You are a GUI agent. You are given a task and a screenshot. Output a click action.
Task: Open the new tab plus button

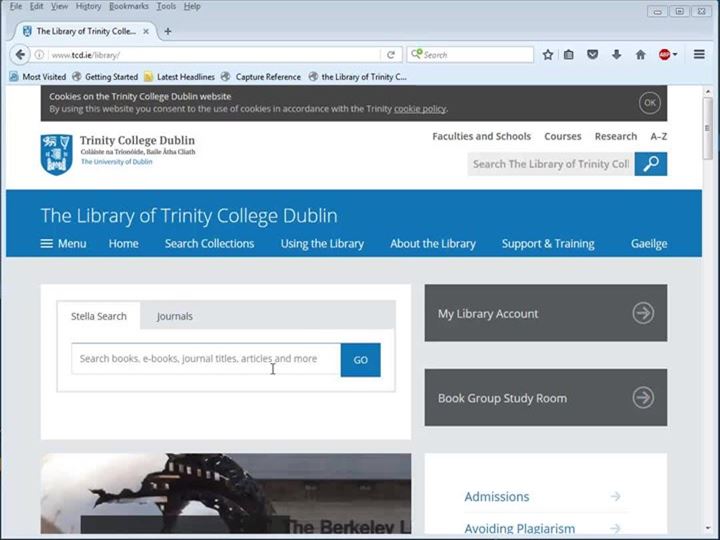pyautogui.click(x=167, y=31)
